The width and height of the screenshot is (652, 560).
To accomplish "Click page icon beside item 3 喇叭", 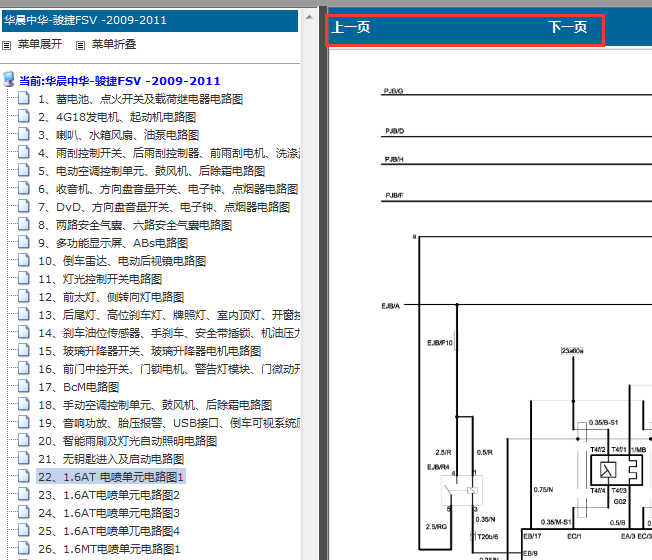I will click(24, 134).
